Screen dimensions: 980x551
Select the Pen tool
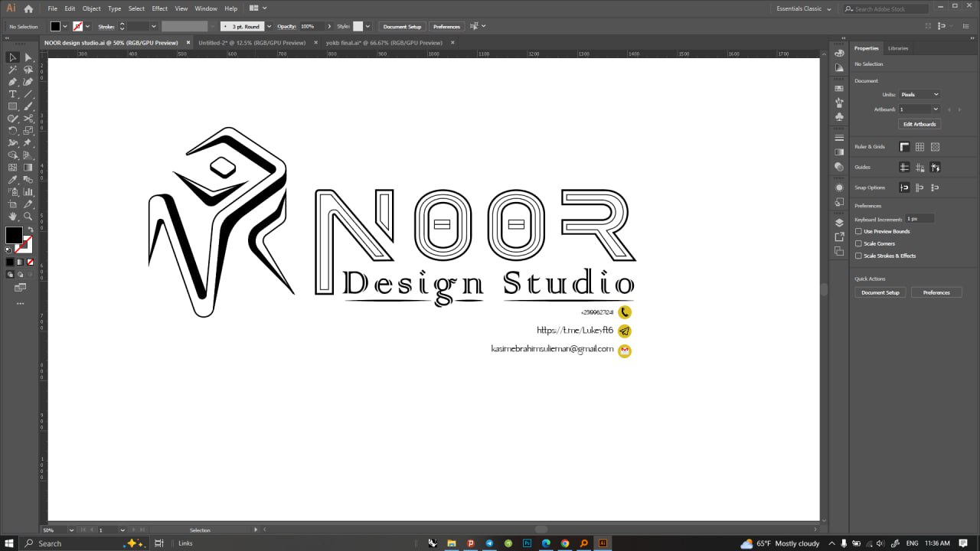pos(12,82)
